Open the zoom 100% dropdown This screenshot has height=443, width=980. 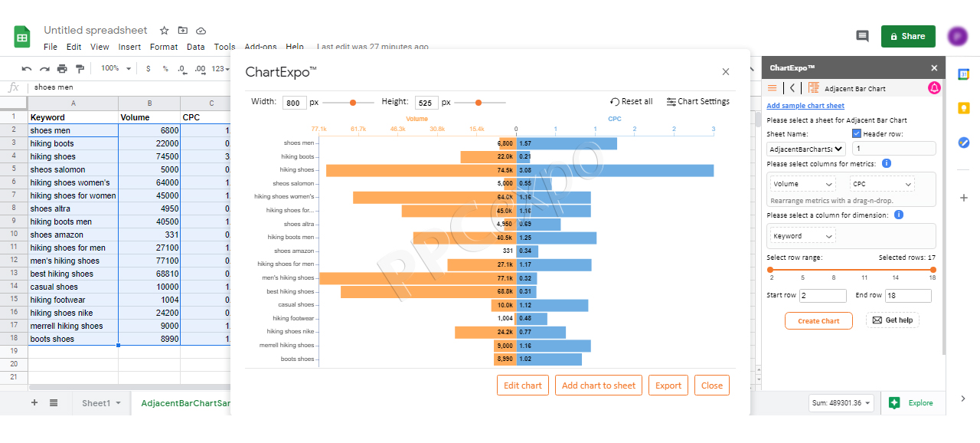click(115, 68)
